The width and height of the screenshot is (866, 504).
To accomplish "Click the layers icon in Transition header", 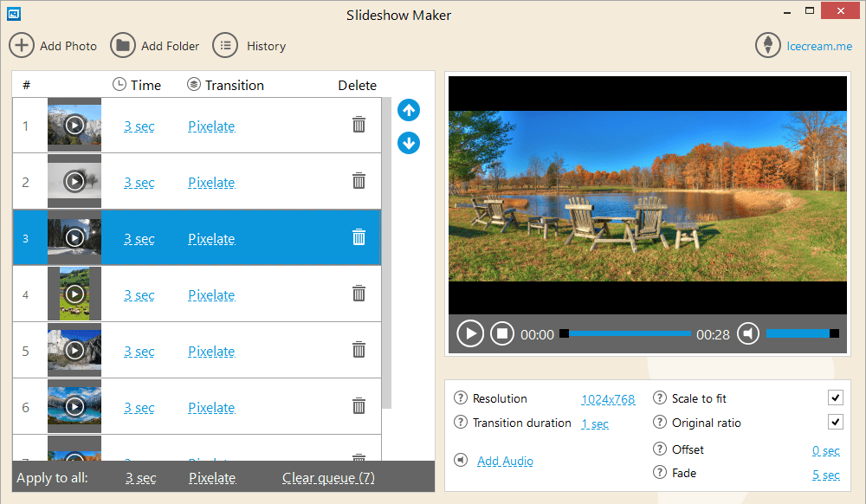I will 194,84.
